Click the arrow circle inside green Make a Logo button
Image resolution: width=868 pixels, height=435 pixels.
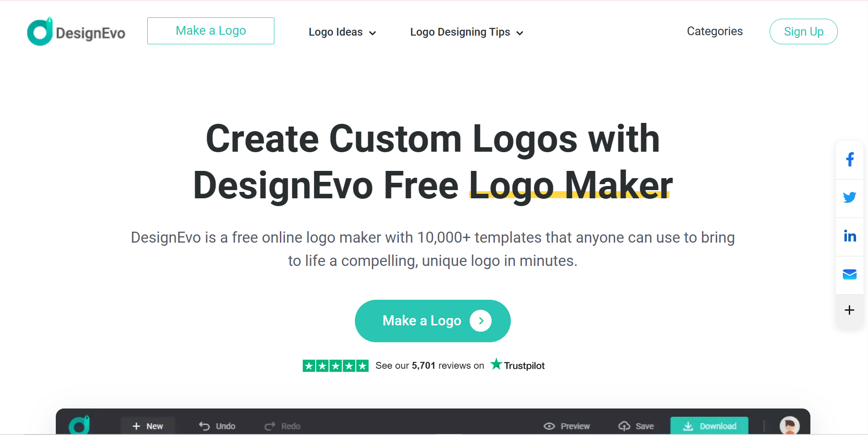(481, 321)
